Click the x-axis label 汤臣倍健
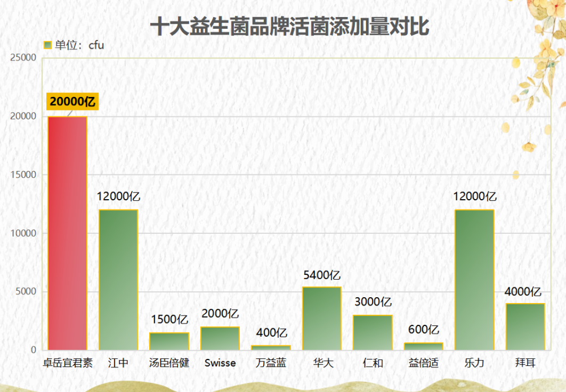The height and width of the screenshot is (392, 566). point(169,363)
